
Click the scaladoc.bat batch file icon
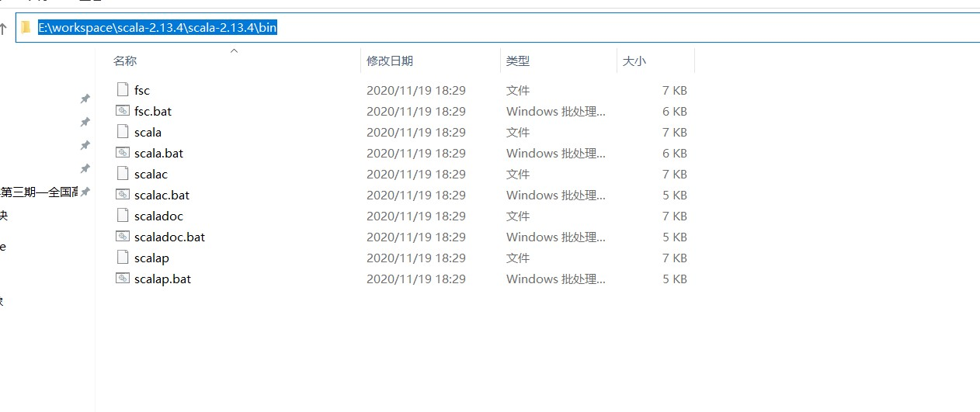tap(122, 237)
